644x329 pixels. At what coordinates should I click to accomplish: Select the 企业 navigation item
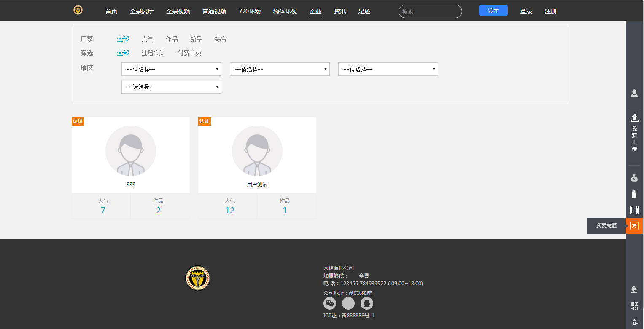pyautogui.click(x=315, y=11)
